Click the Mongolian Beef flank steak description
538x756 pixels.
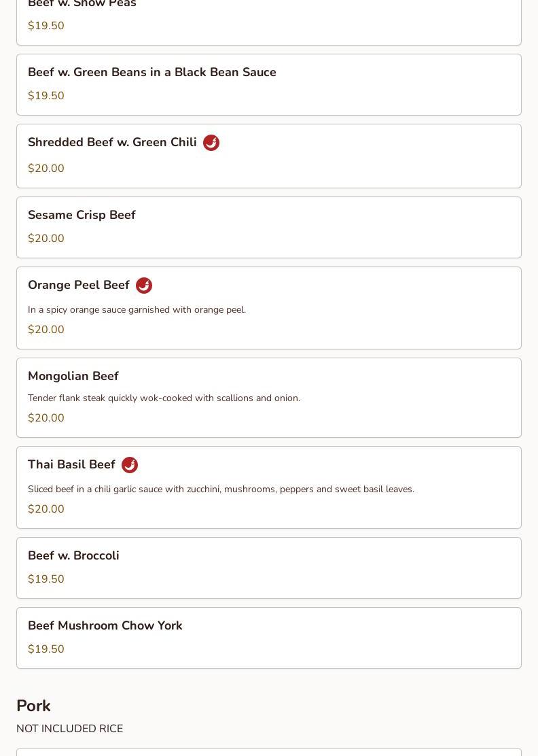[x=164, y=398]
